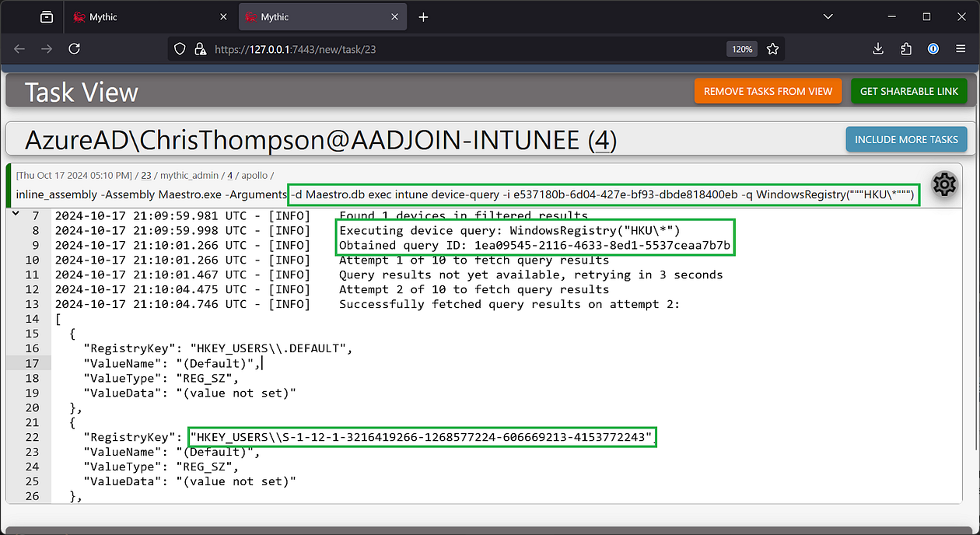
Task: Open the extensions puzzle icon
Action: (x=906, y=48)
